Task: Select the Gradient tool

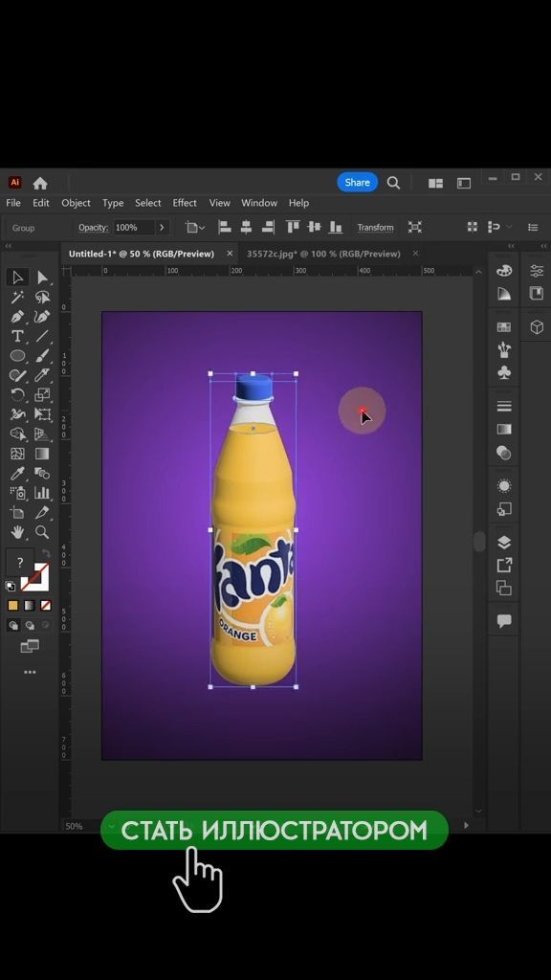Action: click(x=42, y=453)
